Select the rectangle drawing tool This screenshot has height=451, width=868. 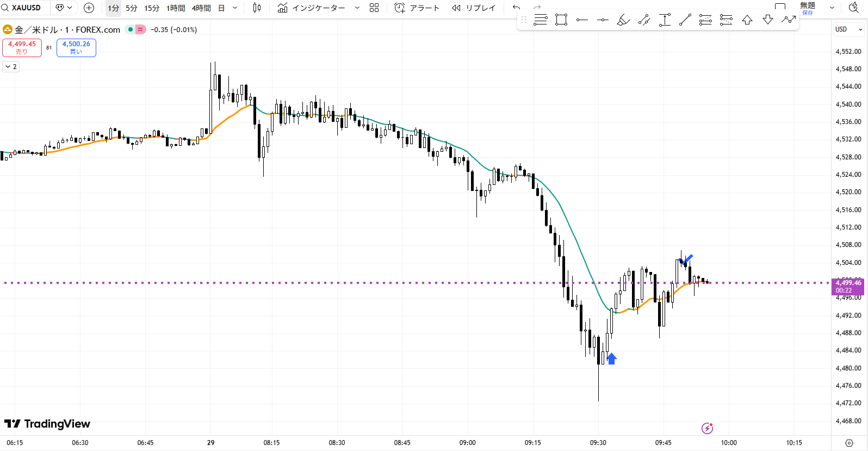[x=561, y=20]
